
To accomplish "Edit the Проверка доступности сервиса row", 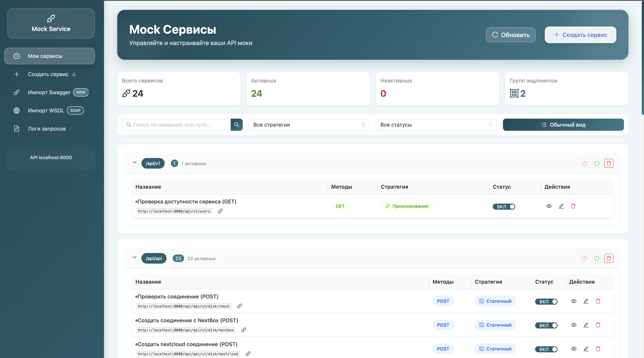I will point(561,206).
